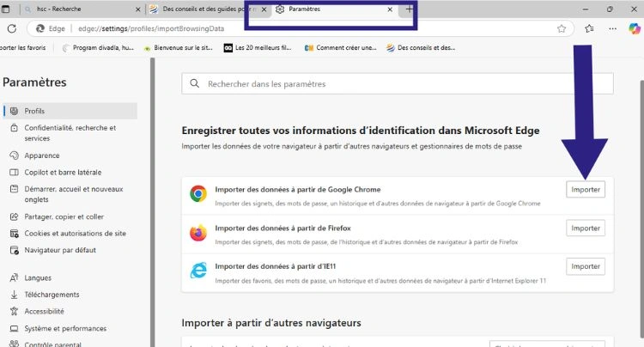Open the Copilot icon in toolbar
This screenshot has height=347, width=644.
635,28
